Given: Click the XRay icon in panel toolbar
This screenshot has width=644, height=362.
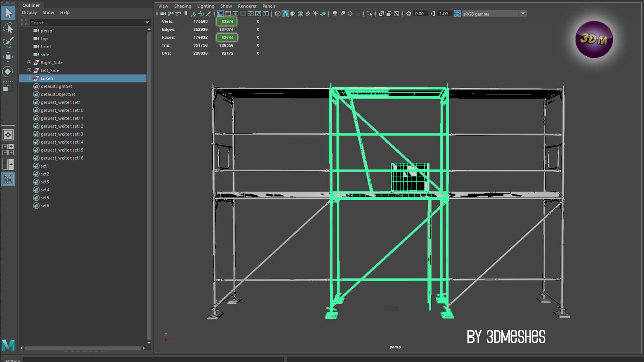Looking at the screenshot, I should click(381, 14).
